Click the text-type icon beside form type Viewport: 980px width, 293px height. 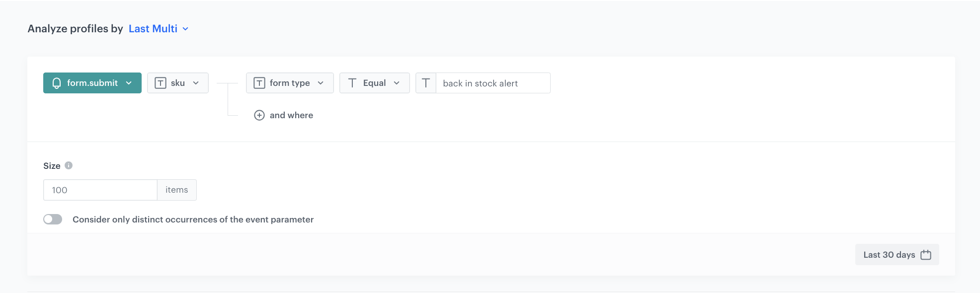click(x=259, y=83)
